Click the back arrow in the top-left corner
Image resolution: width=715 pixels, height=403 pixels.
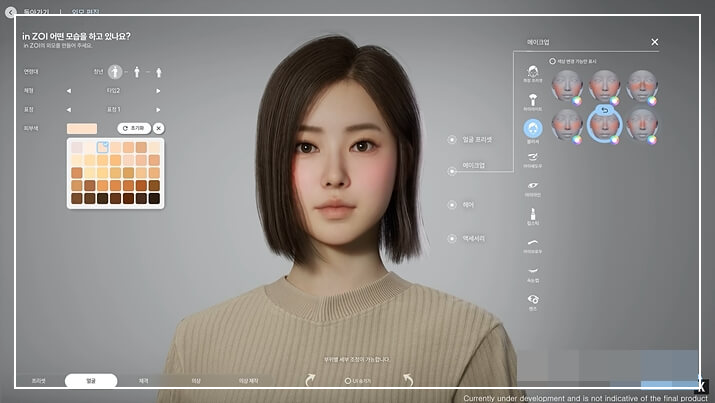[x=10, y=12]
